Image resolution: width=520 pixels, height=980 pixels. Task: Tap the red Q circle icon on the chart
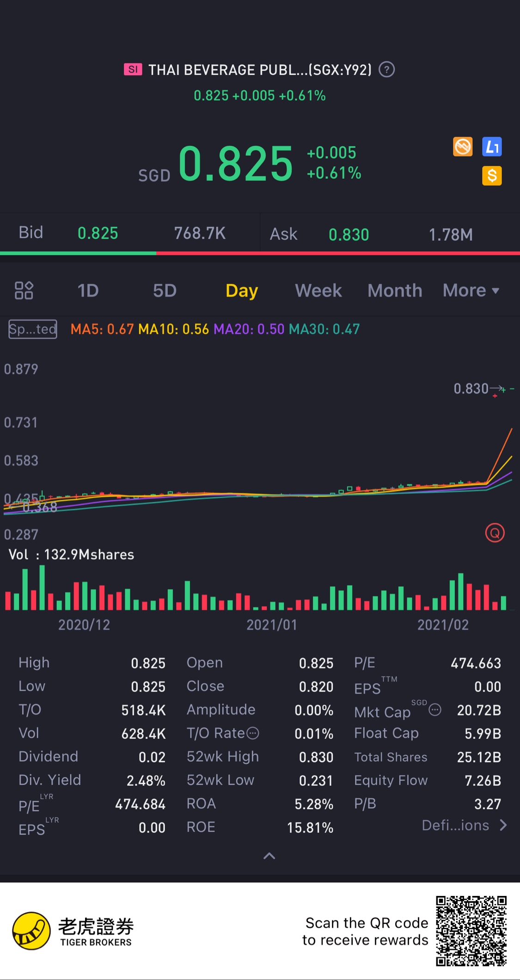pos(495,533)
